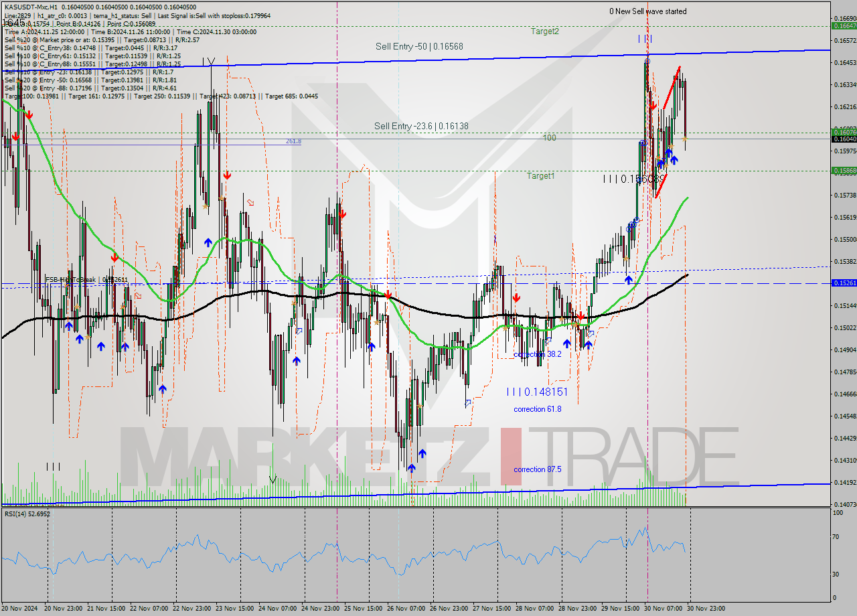The width and height of the screenshot is (857, 616).
Task: Select the '261.8' Fibonacci level label
Action: pyautogui.click(x=293, y=141)
